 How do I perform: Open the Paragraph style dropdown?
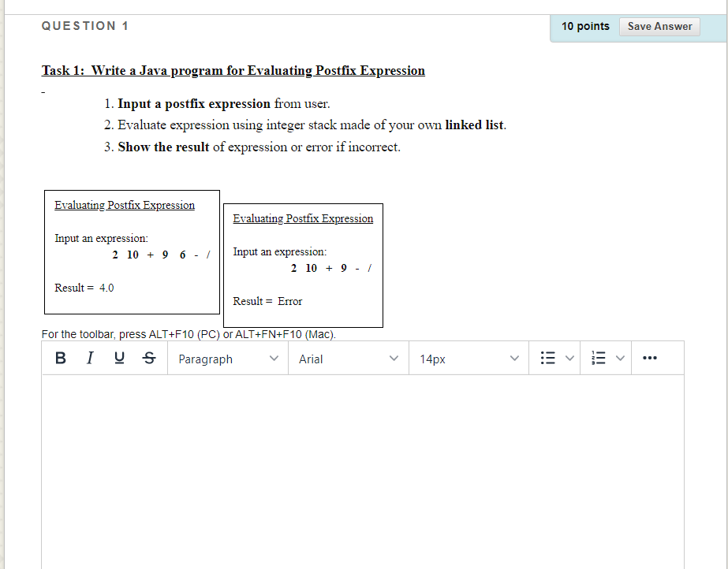227,358
